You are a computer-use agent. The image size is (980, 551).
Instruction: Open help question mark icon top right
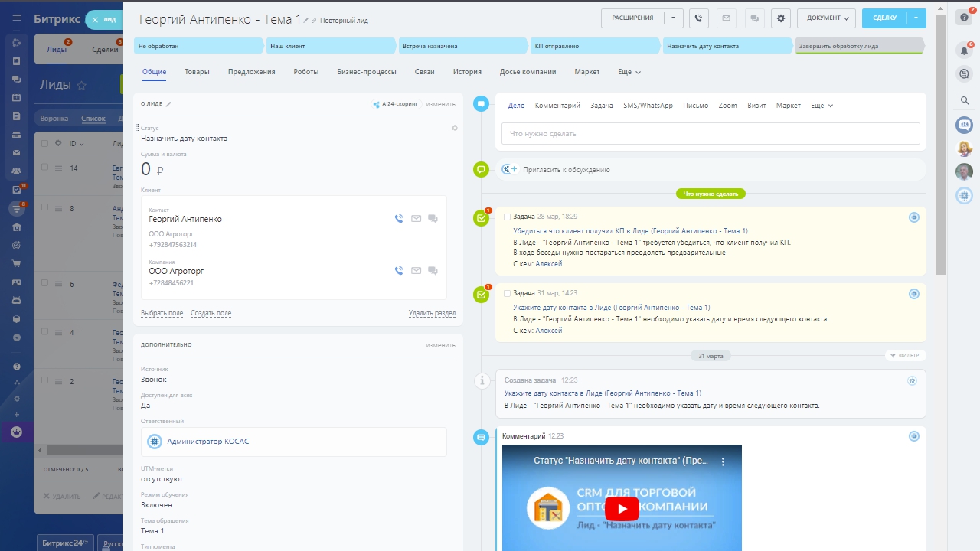pos(965,18)
